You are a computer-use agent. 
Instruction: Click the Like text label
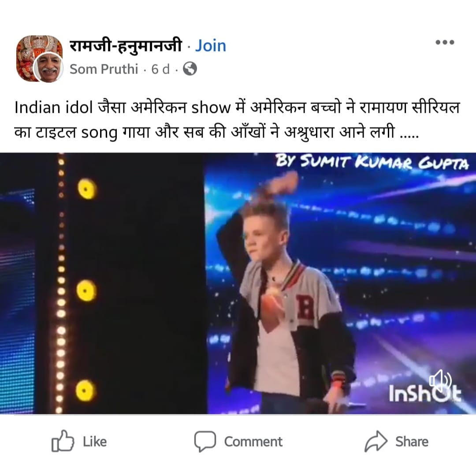tap(95, 442)
